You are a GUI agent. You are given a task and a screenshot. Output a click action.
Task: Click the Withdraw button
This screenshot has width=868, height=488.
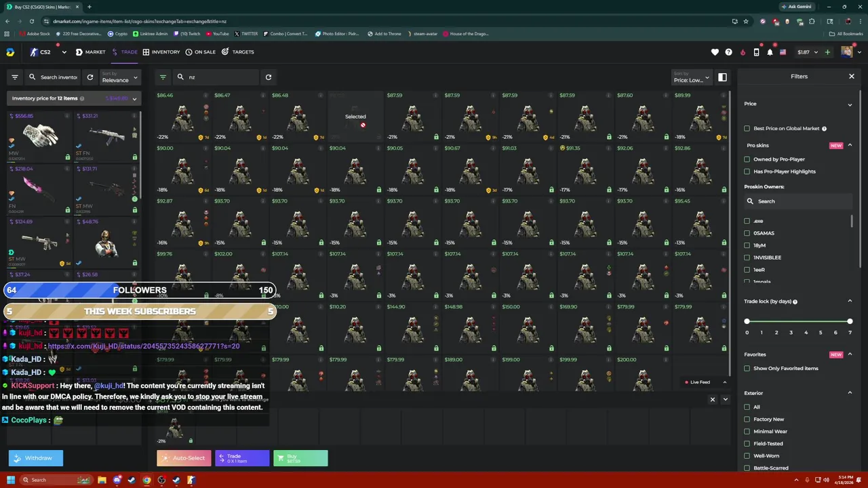[36, 458]
